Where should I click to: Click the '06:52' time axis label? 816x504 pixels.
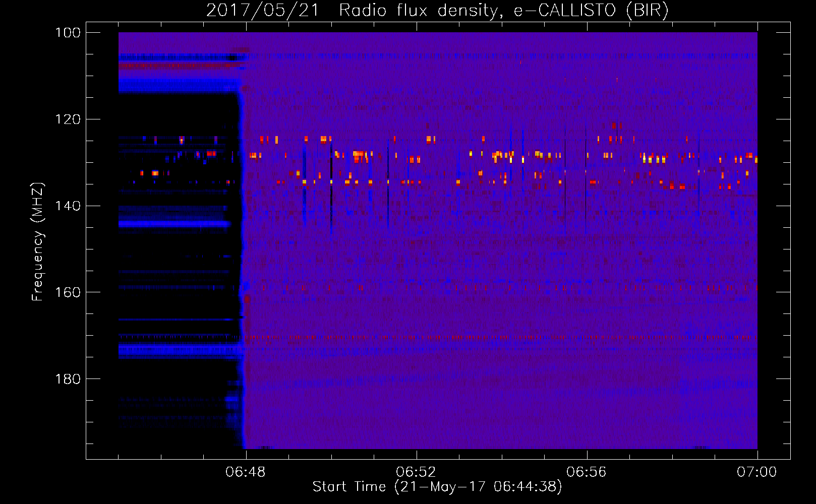pyautogui.click(x=416, y=472)
